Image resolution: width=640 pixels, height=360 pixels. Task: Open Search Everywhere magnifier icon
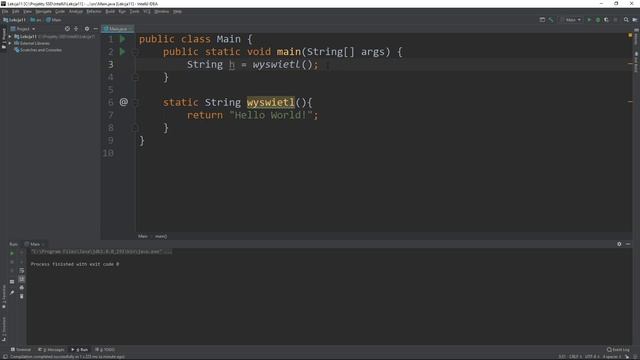point(626,20)
